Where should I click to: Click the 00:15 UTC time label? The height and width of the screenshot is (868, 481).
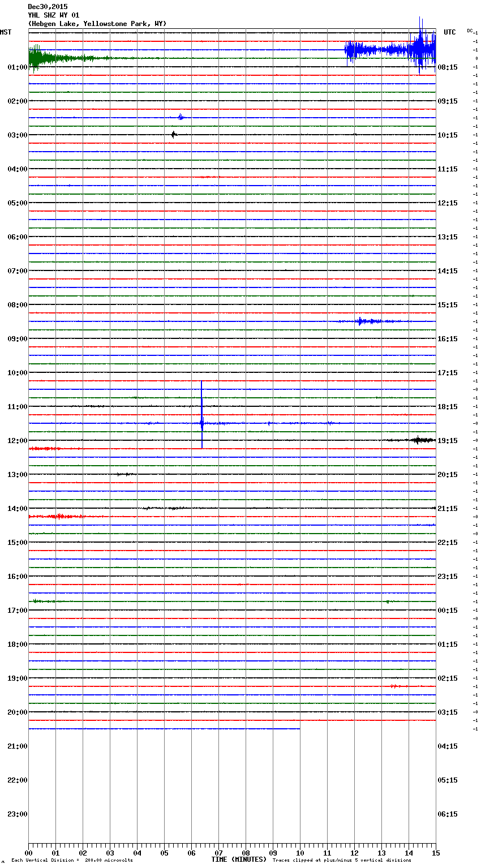(448, 611)
